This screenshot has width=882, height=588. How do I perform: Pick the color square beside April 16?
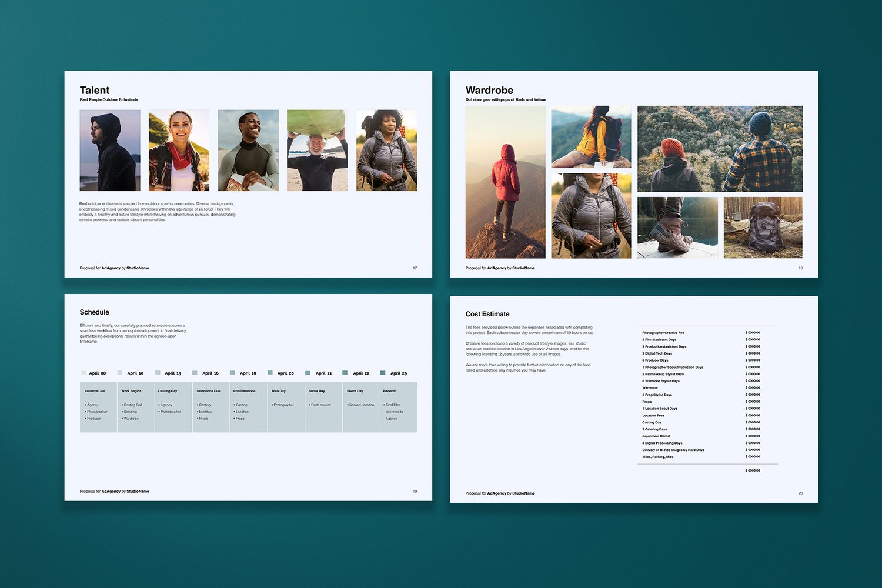[195, 373]
